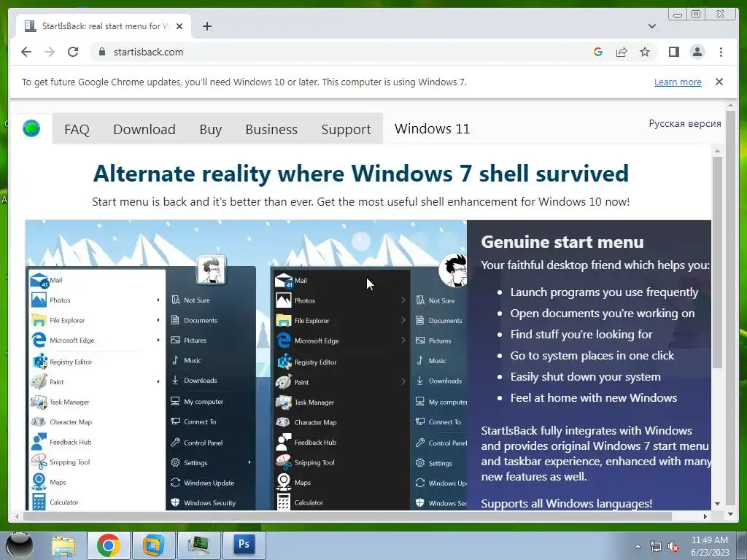Click the inner scrollbar down arrow

click(718, 504)
